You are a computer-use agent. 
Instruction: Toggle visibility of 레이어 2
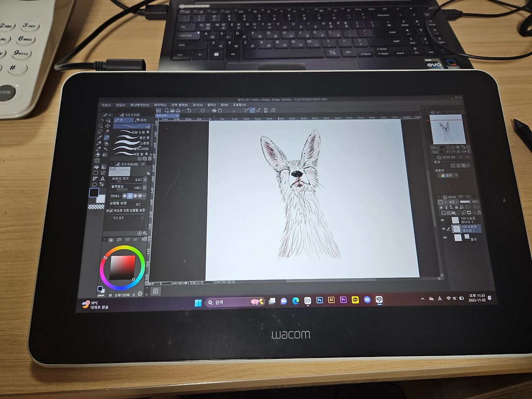(443, 220)
